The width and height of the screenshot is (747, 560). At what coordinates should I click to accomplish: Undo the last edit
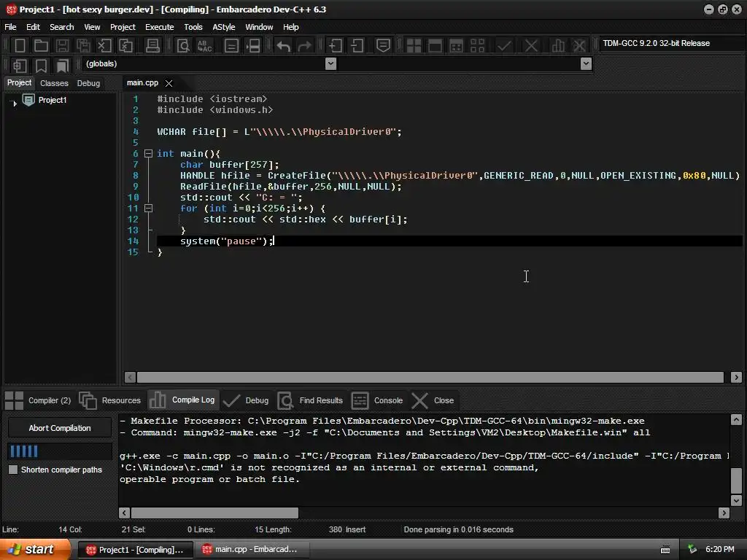[284, 46]
